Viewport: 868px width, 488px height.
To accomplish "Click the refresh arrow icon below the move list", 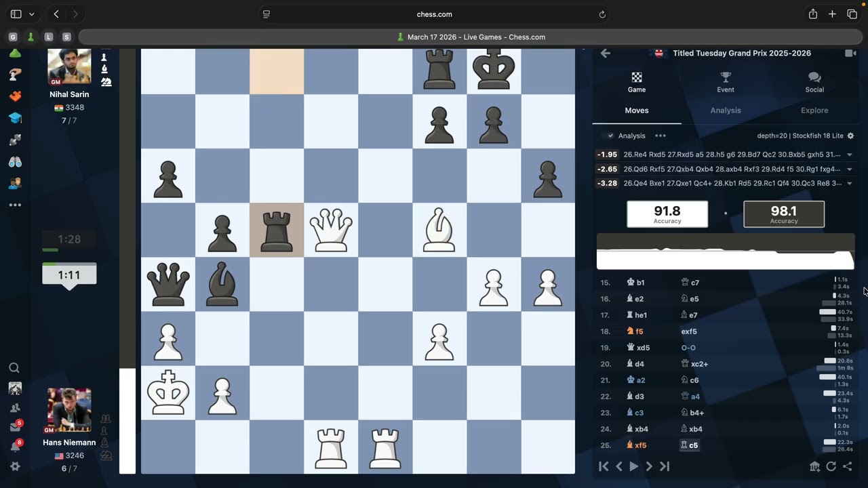I will point(831,466).
